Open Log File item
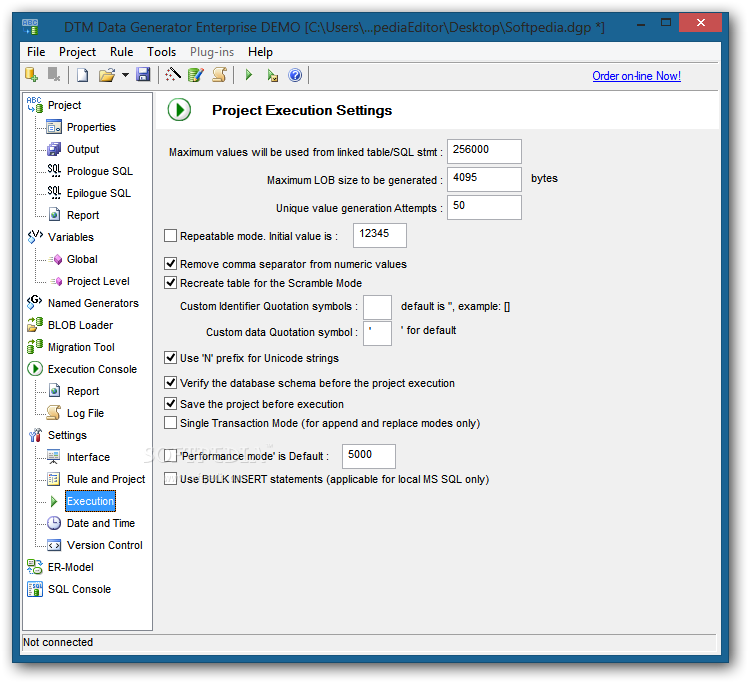The width and height of the screenshot is (749, 683). [85, 413]
